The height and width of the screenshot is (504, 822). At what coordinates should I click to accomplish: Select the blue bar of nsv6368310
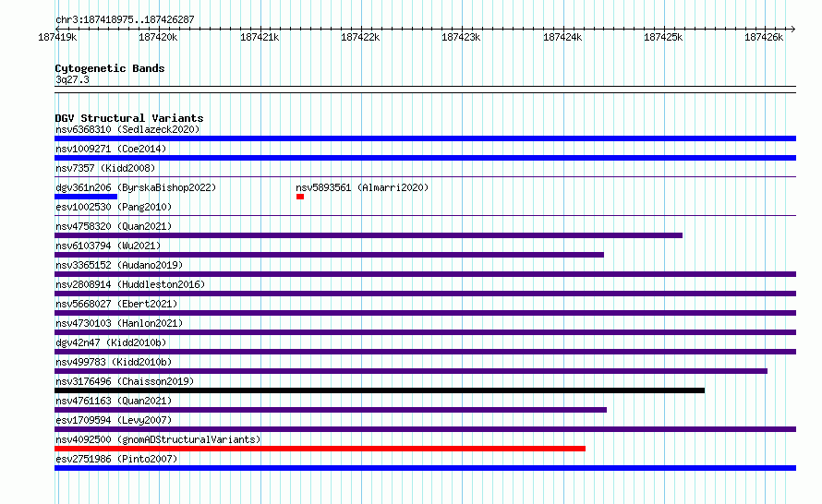[425, 138]
